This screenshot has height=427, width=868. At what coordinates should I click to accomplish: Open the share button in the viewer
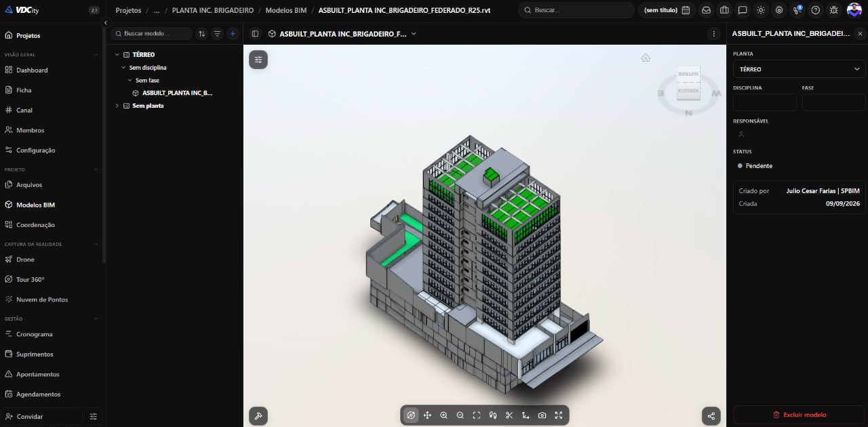tap(711, 416)
